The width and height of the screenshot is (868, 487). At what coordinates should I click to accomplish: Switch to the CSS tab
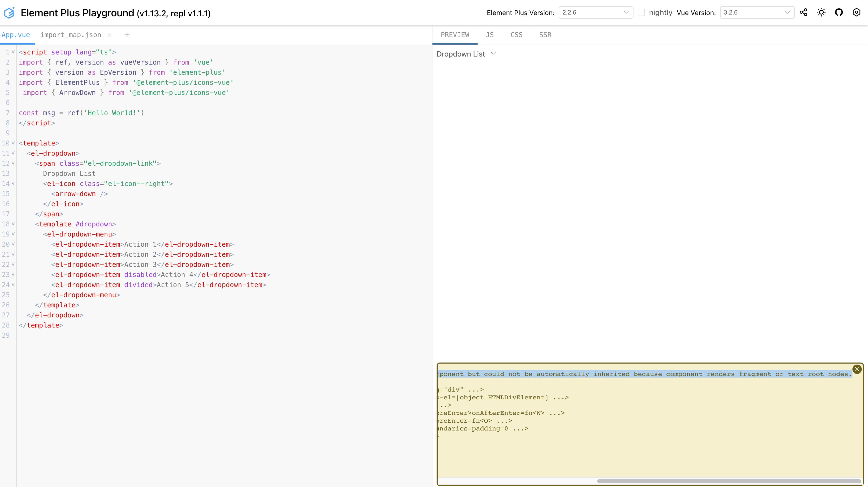point(516,35)
